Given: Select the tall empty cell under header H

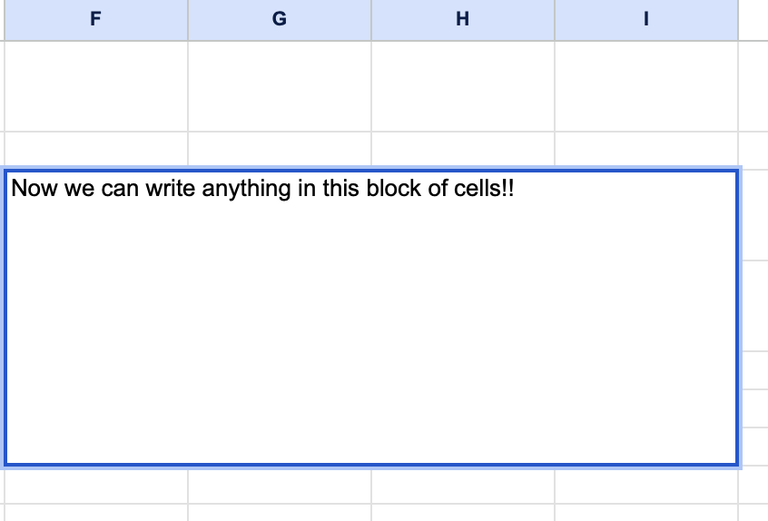Looking at the screenshot, I should pyautogui.click(x=462, y=86).
